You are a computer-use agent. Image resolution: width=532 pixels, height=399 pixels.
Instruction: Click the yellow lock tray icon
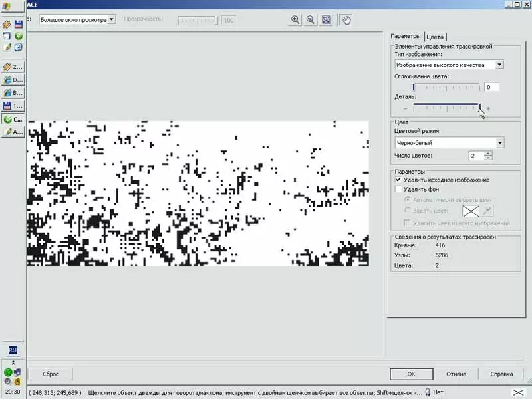tap(17, 381)
